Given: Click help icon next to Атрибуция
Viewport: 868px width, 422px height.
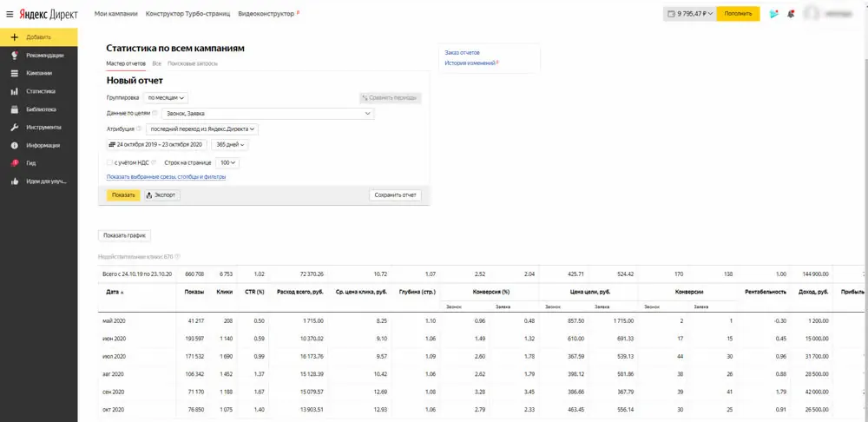Looking at the screenshot, I should [x=138, y=129].
